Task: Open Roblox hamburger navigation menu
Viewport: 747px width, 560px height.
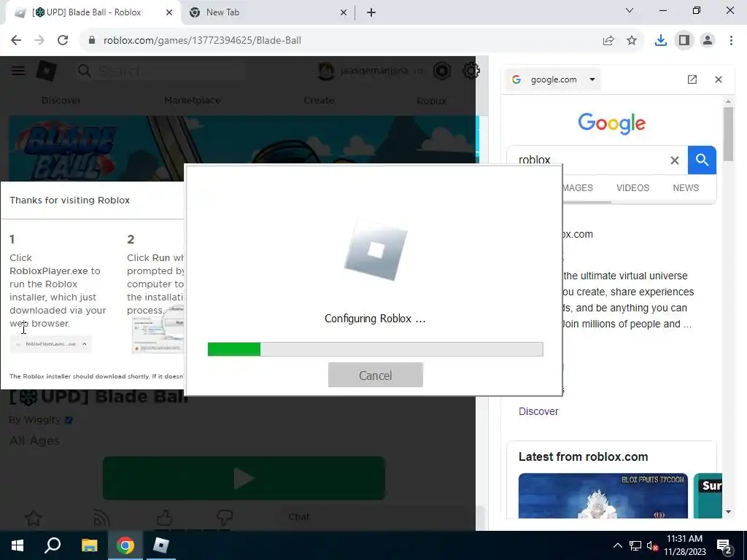Action: [18, 71]
